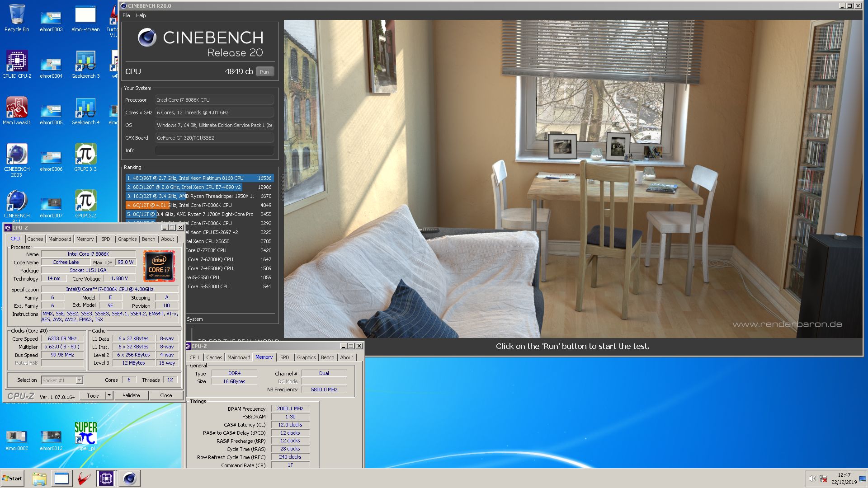Image resolution: width=868 pixels, height=488 pixels.
Task: Switch to Mainboard tab in front CPU-Z window
Action: click(60, 239)
